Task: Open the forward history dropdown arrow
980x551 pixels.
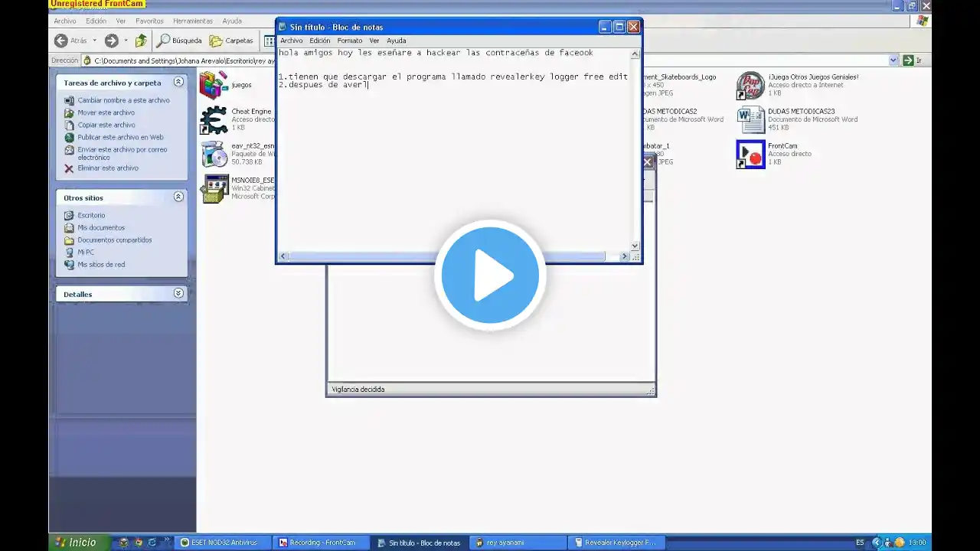Action: [126, 41]
